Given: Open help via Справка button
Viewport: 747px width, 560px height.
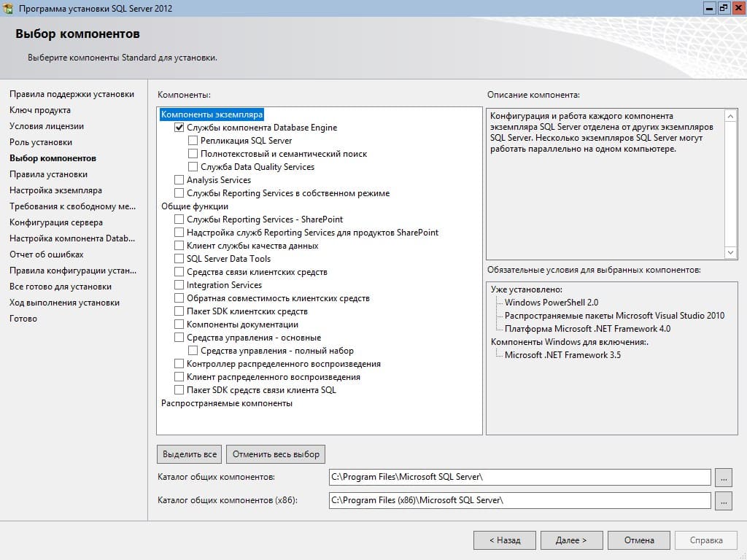Looking at the screenshot, I should [706, 540].
